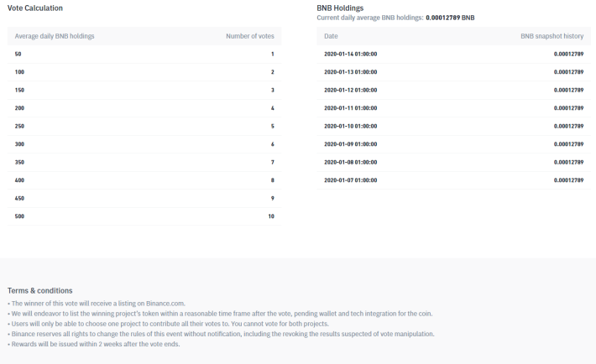Click the Vote Calculation heading

35,8
